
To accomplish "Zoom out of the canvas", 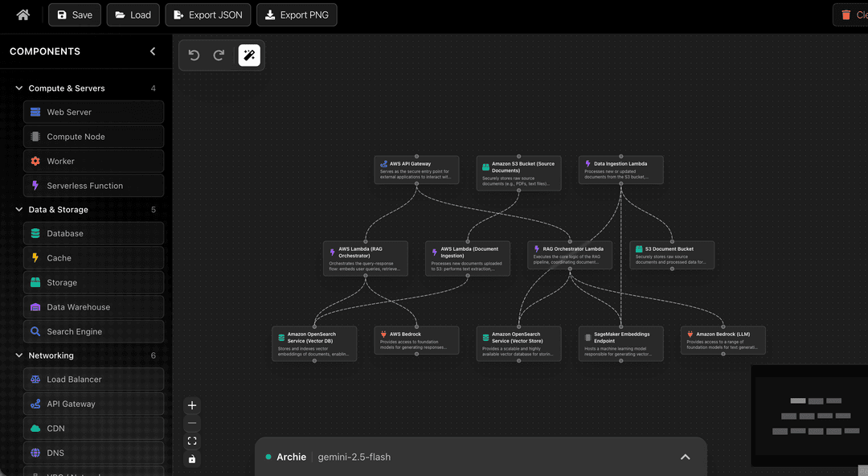I will [191, 423].
